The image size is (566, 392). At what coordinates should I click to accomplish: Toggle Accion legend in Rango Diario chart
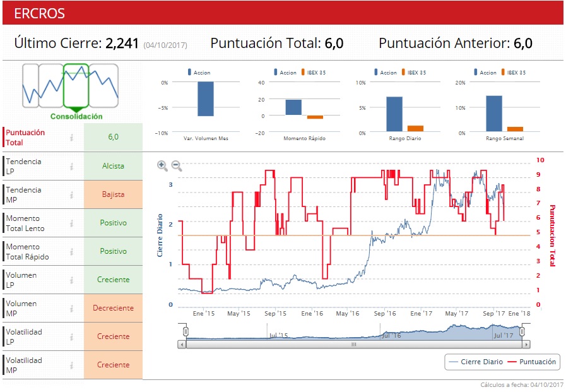385,73
